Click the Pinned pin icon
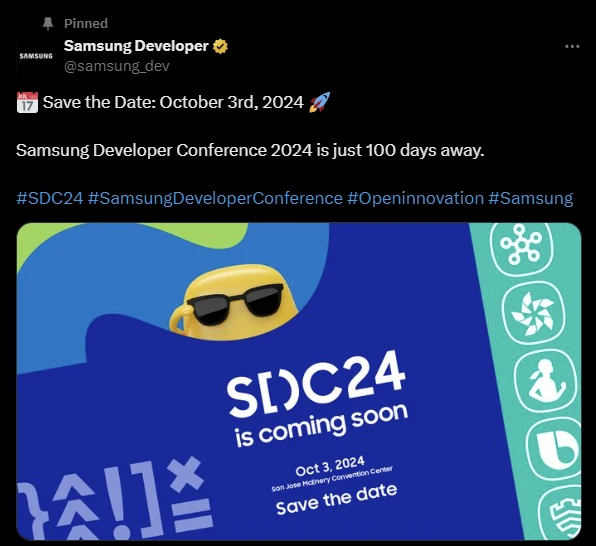The width and height of the screenshot is (596, 546). click(48, 24)
